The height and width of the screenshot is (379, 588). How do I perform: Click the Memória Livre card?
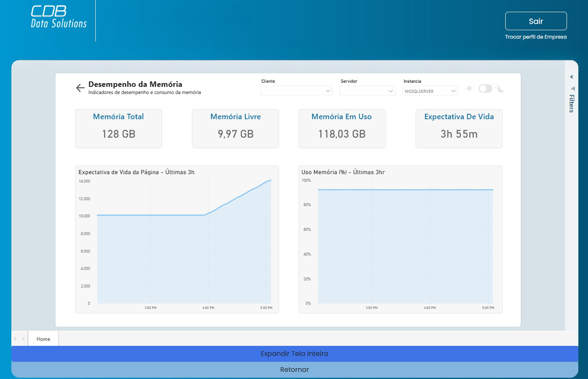(x=235, y=128)
